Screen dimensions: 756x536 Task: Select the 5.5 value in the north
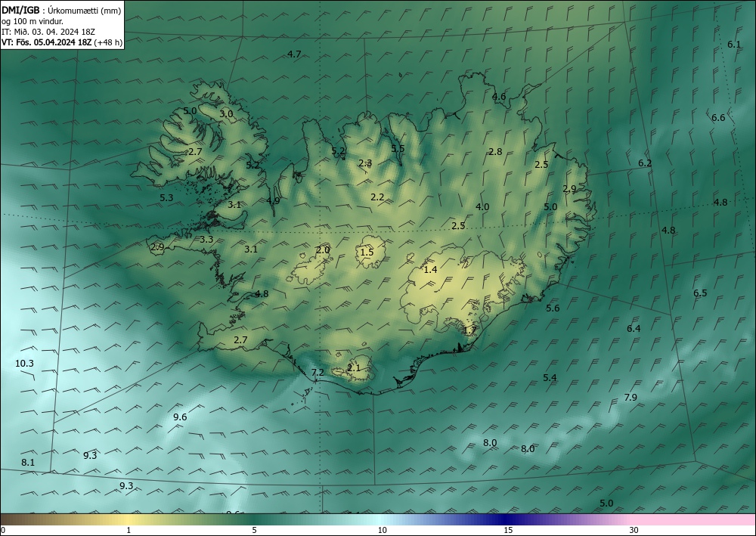pyautogui.click(x=398, y=148)
